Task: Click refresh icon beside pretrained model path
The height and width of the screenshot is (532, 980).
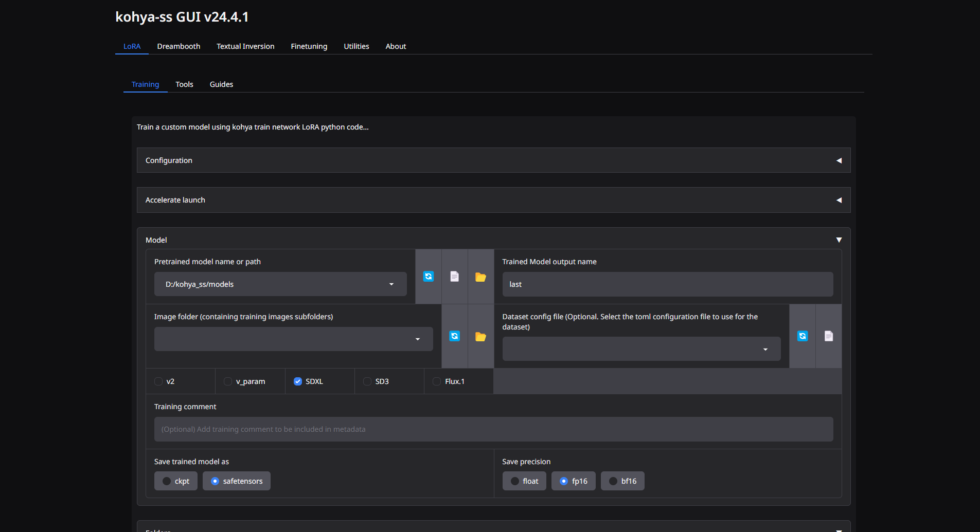Action: click(x=428, y=277)
